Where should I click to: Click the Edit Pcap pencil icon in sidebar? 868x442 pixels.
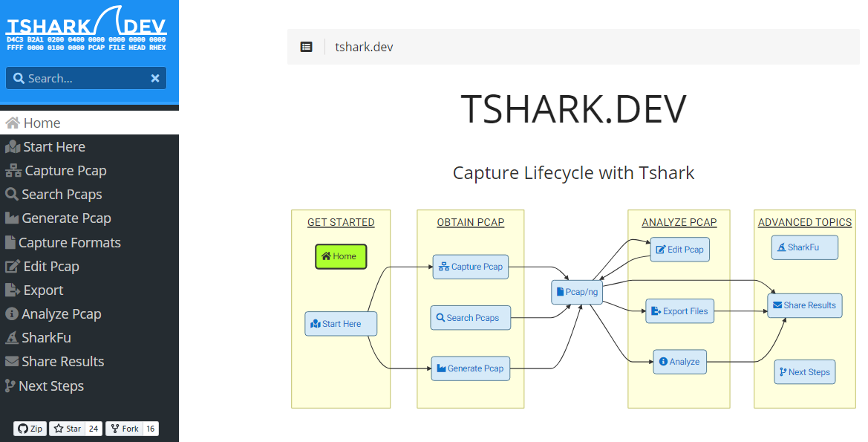13,267
